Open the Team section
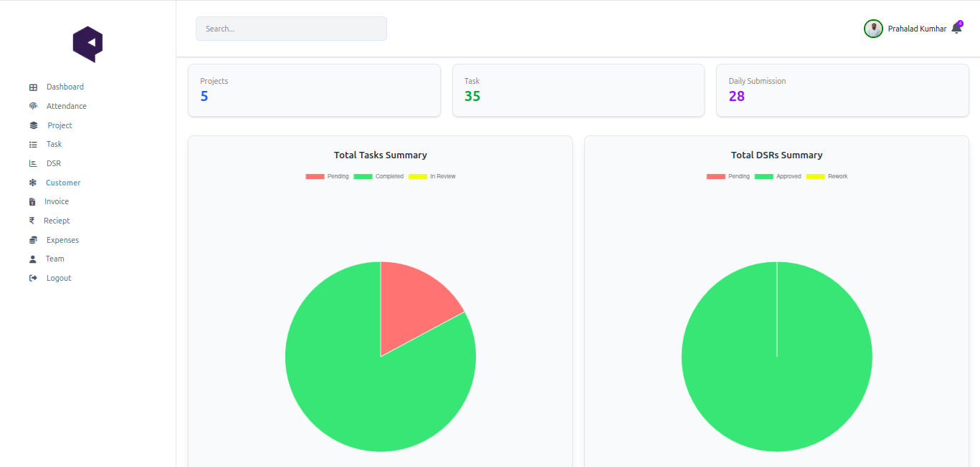Screen dimensions: 980x467 coord(55,259)
